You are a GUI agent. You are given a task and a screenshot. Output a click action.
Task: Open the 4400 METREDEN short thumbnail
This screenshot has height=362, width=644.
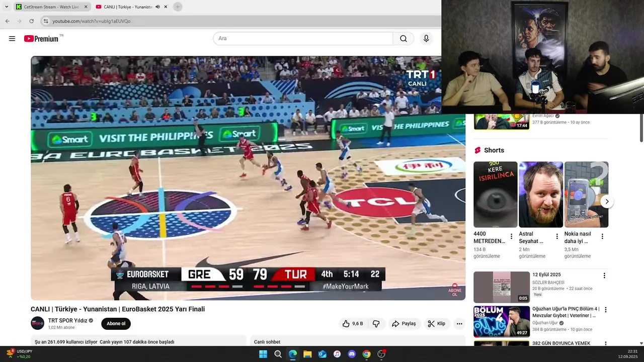click(x=495, y=195)
